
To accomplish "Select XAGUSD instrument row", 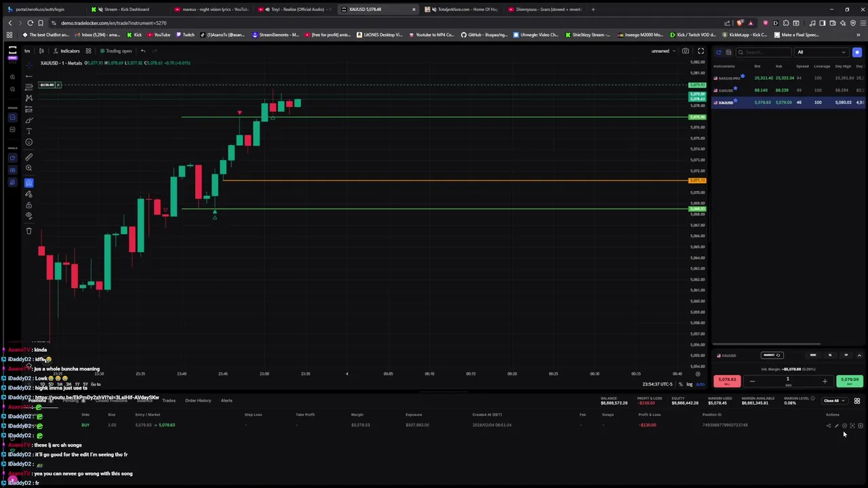I will point(789,90).
